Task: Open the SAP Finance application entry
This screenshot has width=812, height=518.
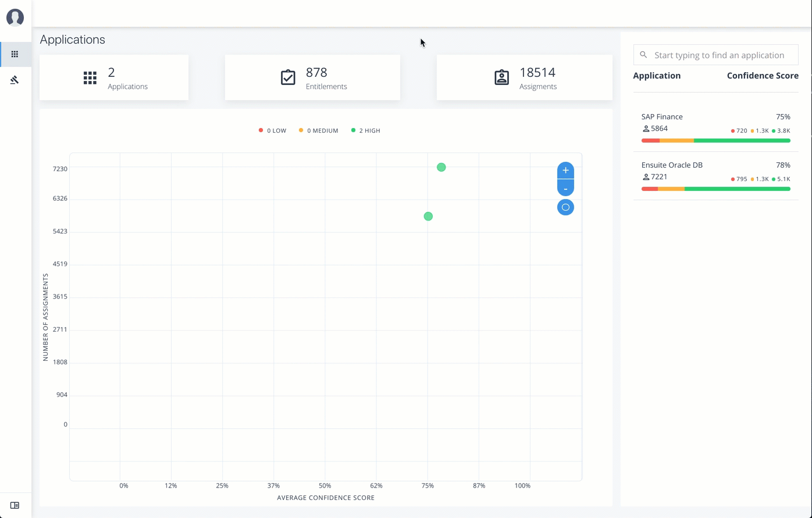Action: tap(662, 117)
